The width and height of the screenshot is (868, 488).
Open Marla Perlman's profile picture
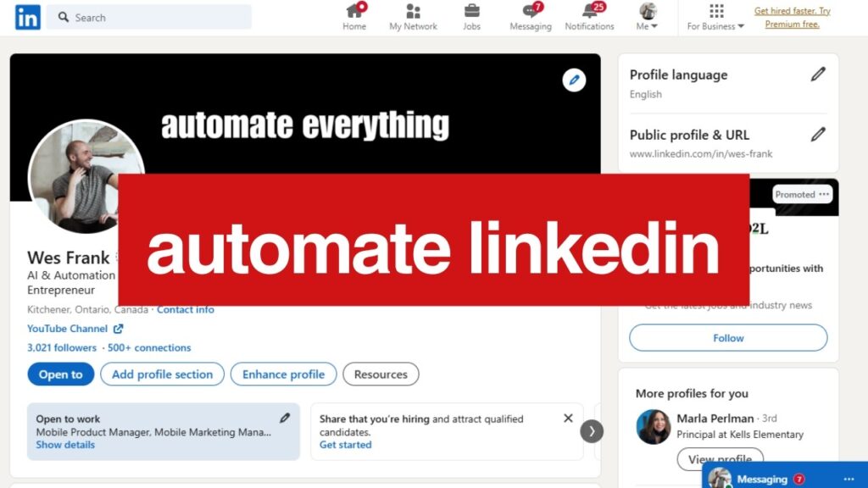(x=654, y=427)
